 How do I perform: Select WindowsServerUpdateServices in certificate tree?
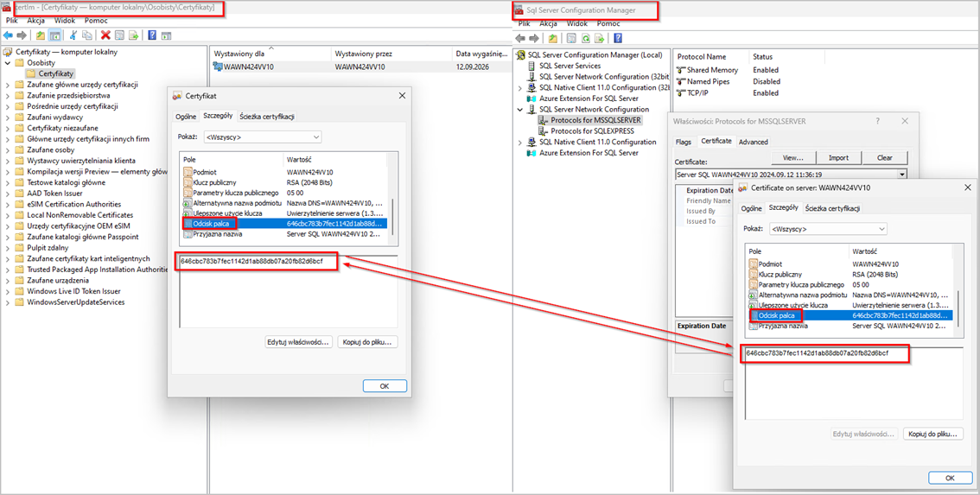tap(76, 301)
